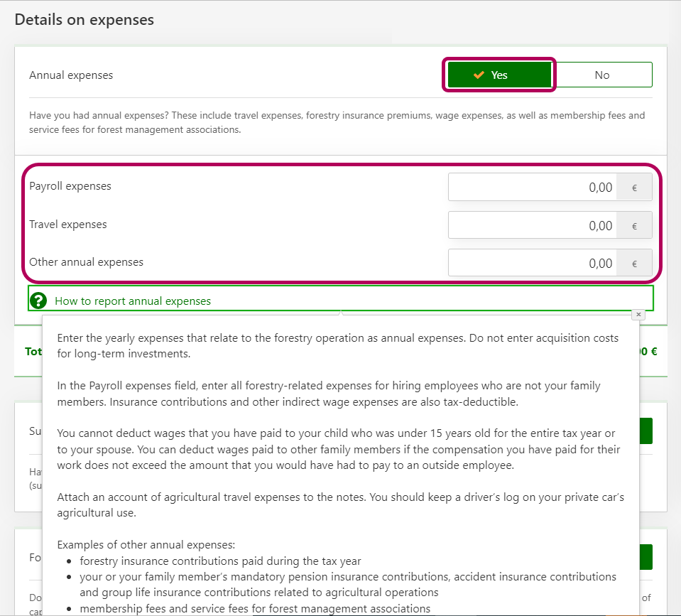
Task: Close the help tooltip with the x button
Action: (x=638, y=315)
